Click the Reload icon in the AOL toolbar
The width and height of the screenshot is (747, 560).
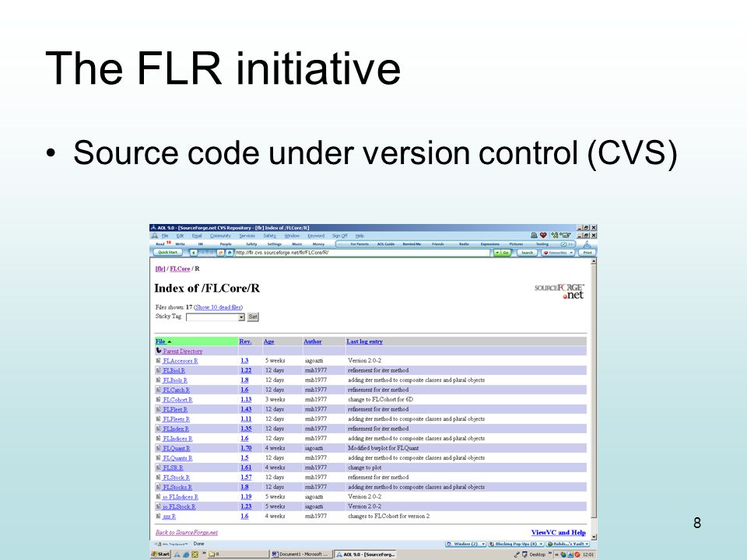[220, 252]
